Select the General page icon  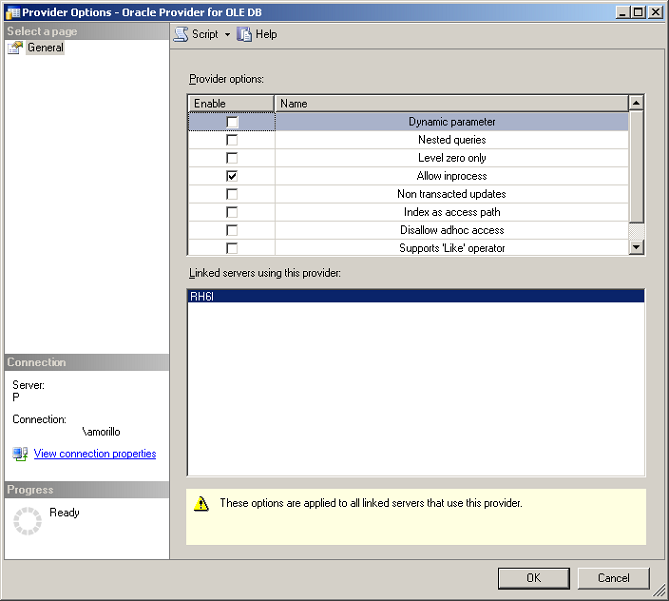pyautogui.click(x=15, y=48)
